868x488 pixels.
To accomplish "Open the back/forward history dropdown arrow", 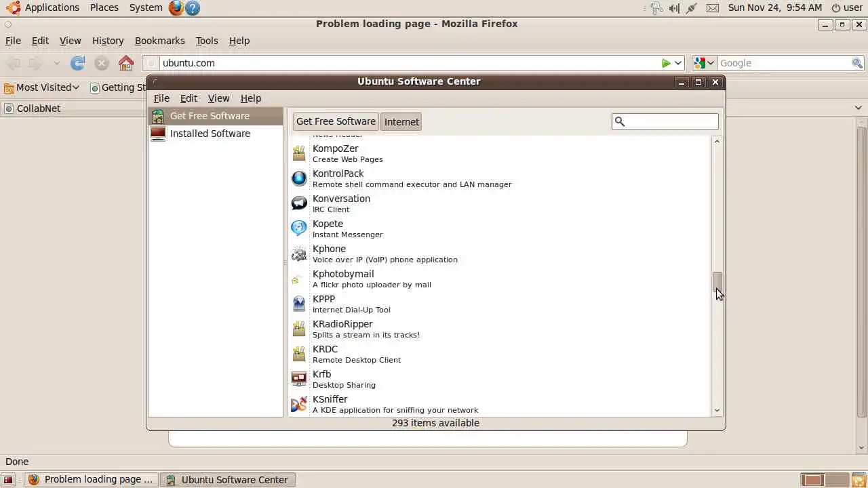I will [x=56, y=63].
